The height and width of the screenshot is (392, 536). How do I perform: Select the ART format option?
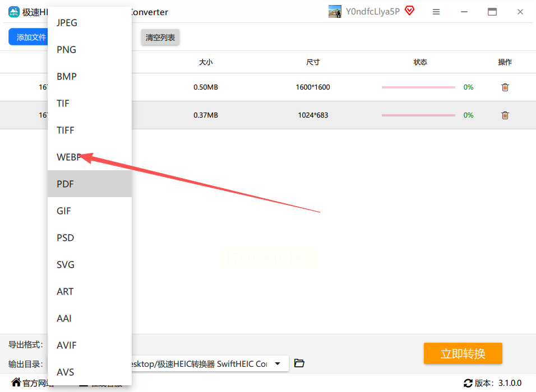(90, 291)
